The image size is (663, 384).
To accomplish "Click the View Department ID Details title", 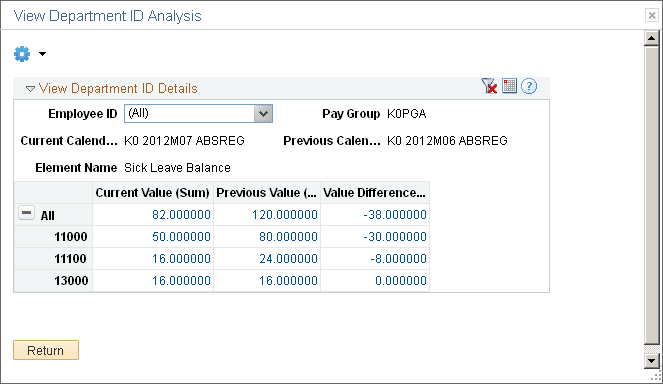I will point(118,88).
